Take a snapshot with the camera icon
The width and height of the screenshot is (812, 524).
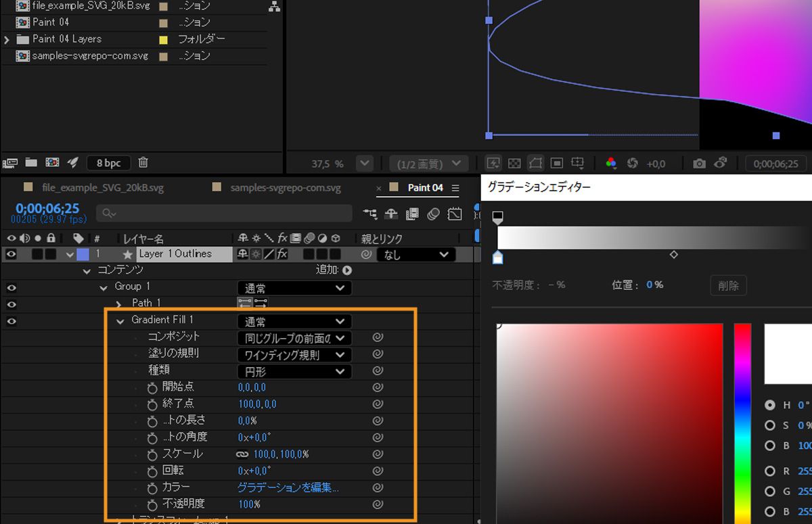click(699, 164)
